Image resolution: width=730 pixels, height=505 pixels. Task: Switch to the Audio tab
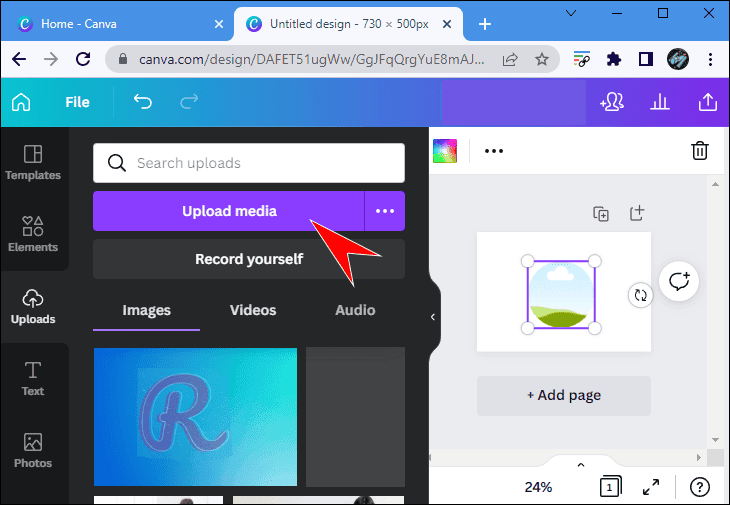coord(355,310)
